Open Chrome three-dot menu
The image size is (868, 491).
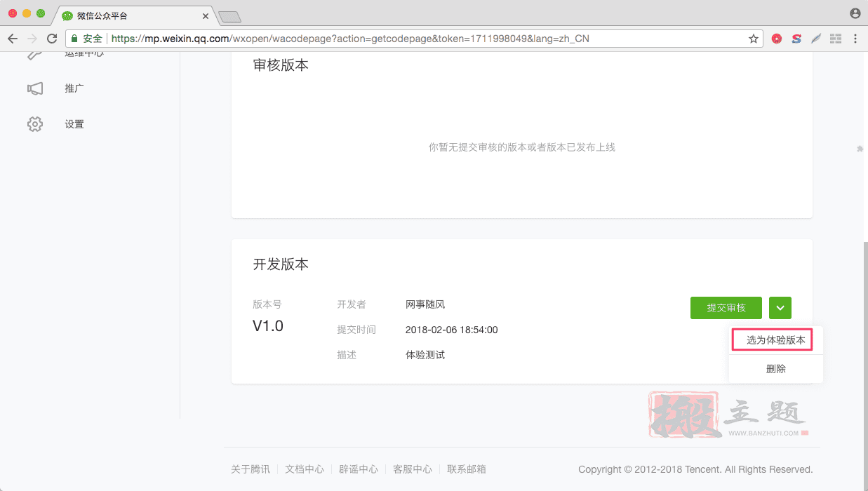click(855, 39)
